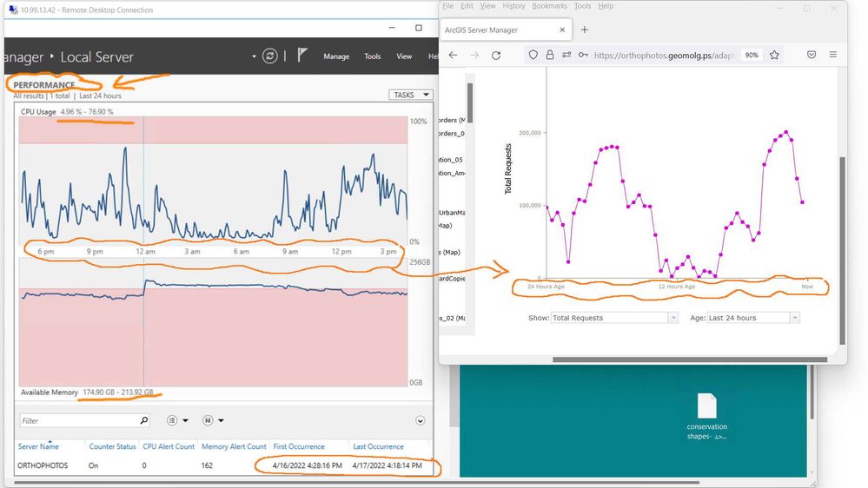Click the 4/16/2022 4:28:16 PM cell
Viewport: 868px width, 488px height.
click(308, 465)
